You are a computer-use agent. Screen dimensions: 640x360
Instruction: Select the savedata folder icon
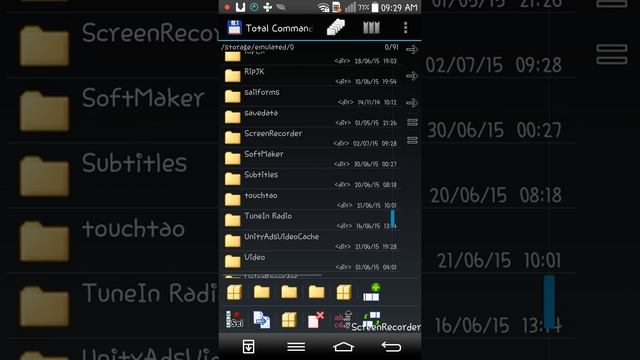(233, 117)
